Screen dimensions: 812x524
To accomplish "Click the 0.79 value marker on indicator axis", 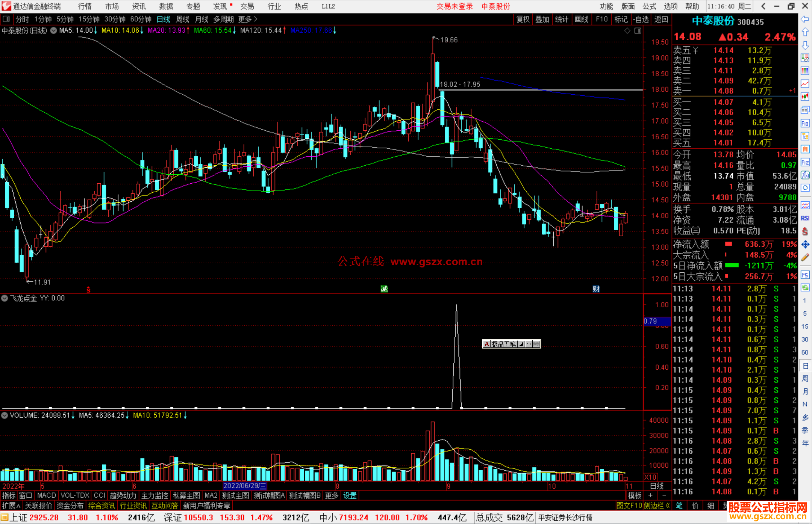I will [x=657, y=322].
